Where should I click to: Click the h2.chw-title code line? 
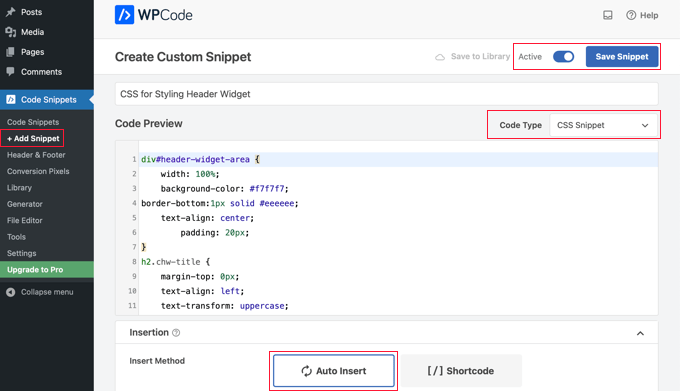[x=176, y=262]
